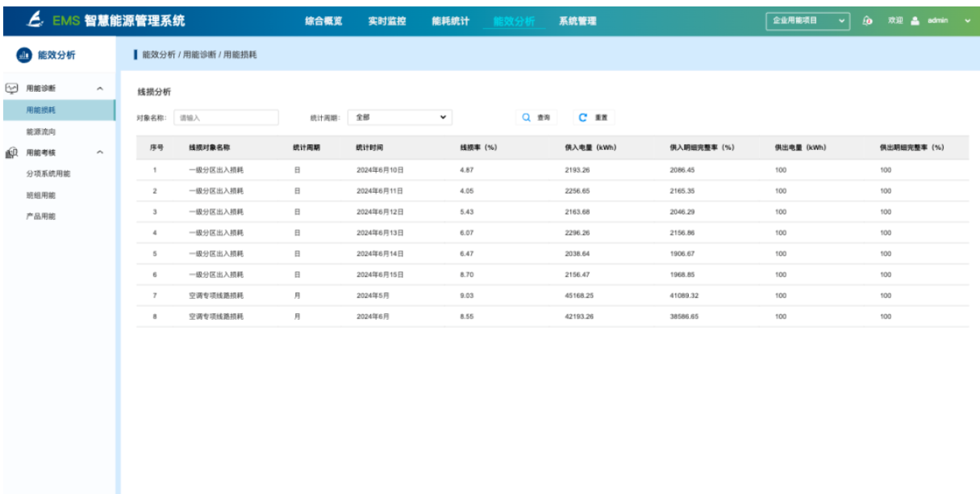980x494 pixels.
Task: Click the magnifier icon on 查询 button
Action: (x=527, y=118)
